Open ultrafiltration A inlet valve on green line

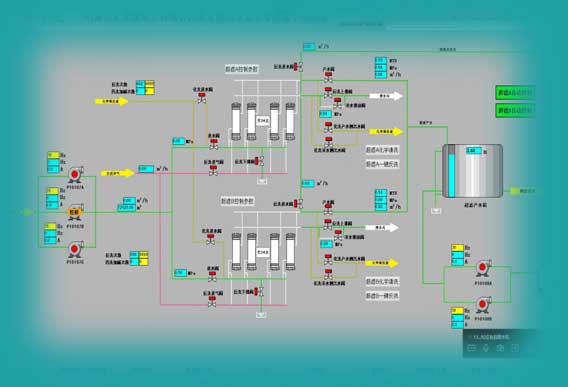point(214,144)
